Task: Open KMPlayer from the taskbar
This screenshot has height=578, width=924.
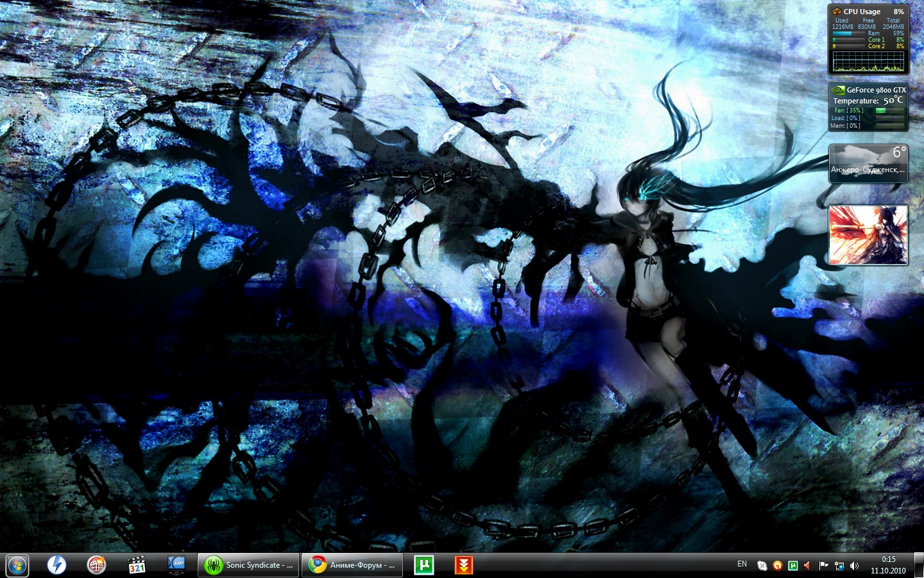Action: tap(176, 565)
